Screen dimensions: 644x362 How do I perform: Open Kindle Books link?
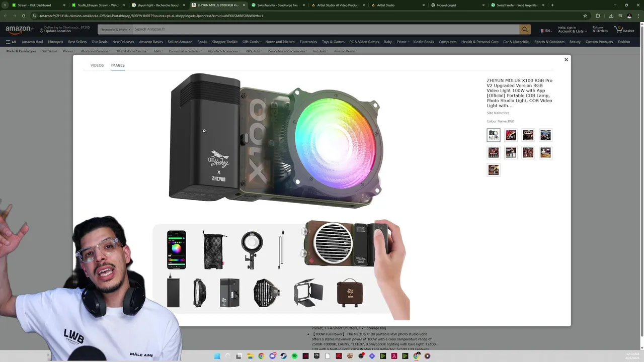click(x=424, y=42)
